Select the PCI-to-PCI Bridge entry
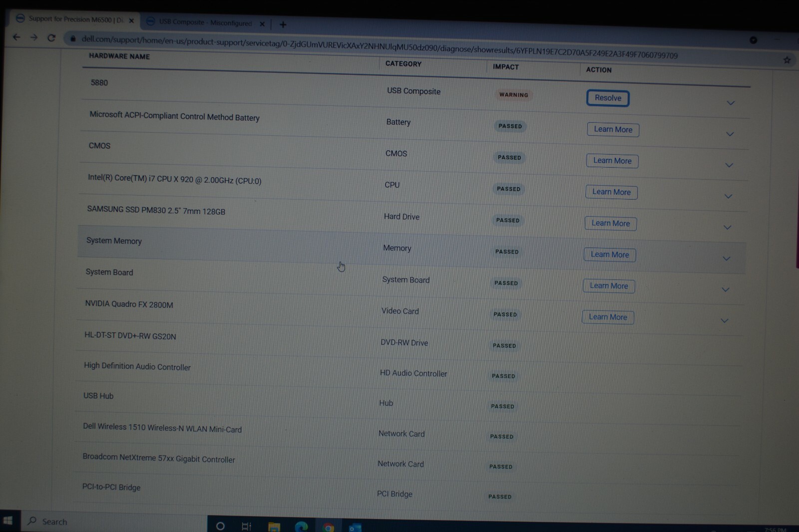Screen dimensions: 799x532 pyautogui.click(x=111, y=487)
